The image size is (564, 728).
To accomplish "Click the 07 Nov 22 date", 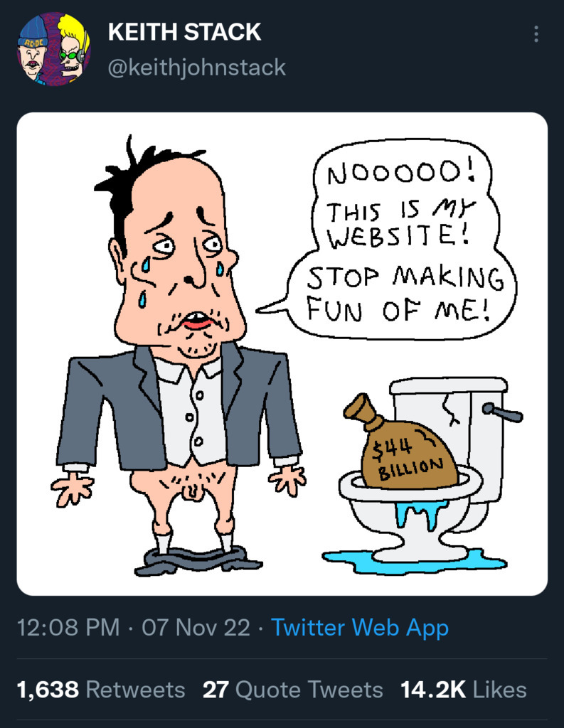I will (x=196, y=628).
